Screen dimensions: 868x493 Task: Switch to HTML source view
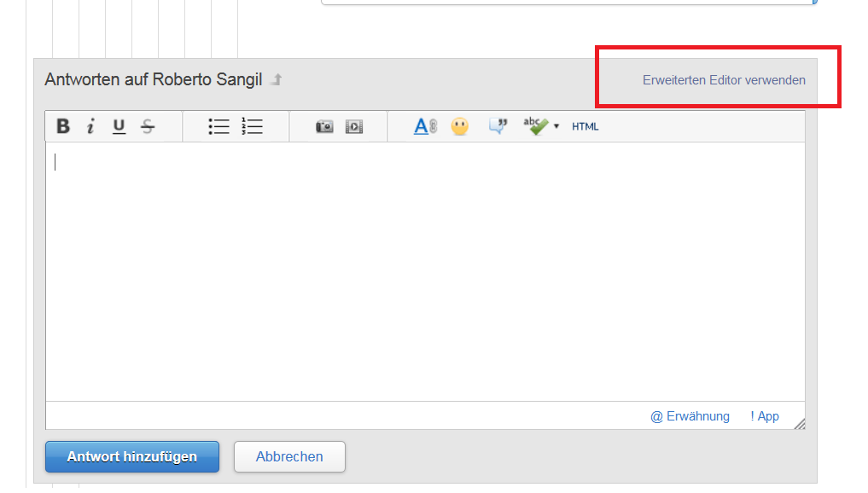point(585,127)
